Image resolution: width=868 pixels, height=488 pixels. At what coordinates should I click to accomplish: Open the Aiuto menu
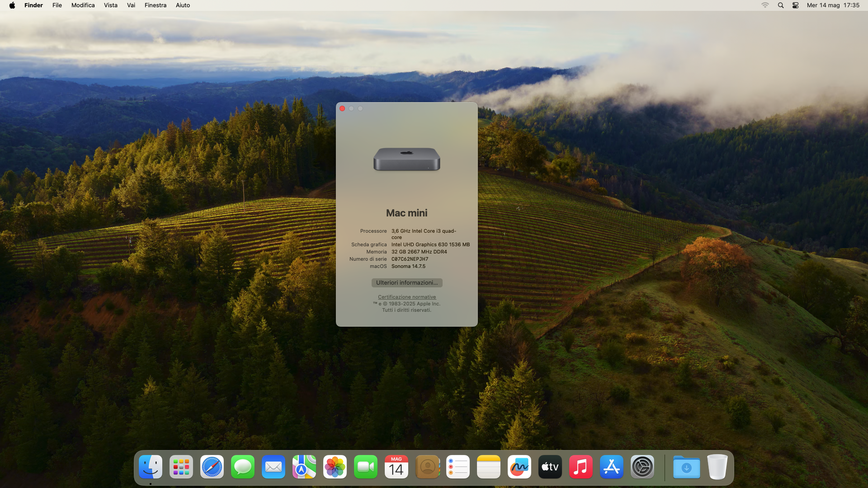pyautogui.click(x=183, y=5)
